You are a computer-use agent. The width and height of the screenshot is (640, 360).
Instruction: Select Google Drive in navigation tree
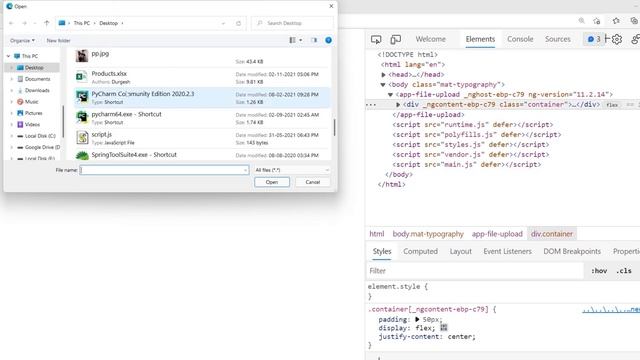point(42,147)
